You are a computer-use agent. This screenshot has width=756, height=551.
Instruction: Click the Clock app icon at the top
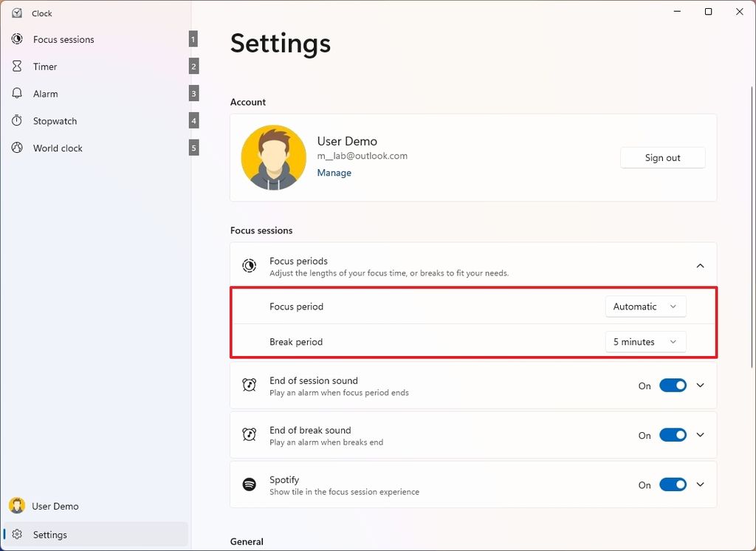(x=16, y=13)
